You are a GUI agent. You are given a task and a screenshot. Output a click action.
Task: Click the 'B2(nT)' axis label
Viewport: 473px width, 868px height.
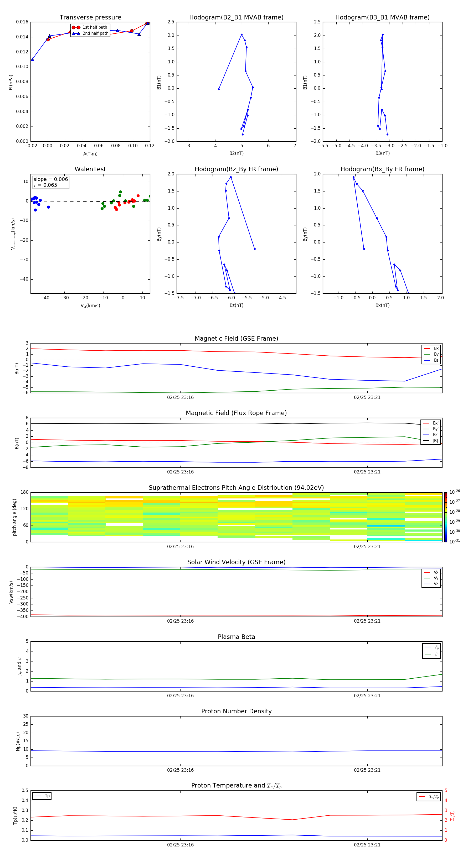(236, 153)
